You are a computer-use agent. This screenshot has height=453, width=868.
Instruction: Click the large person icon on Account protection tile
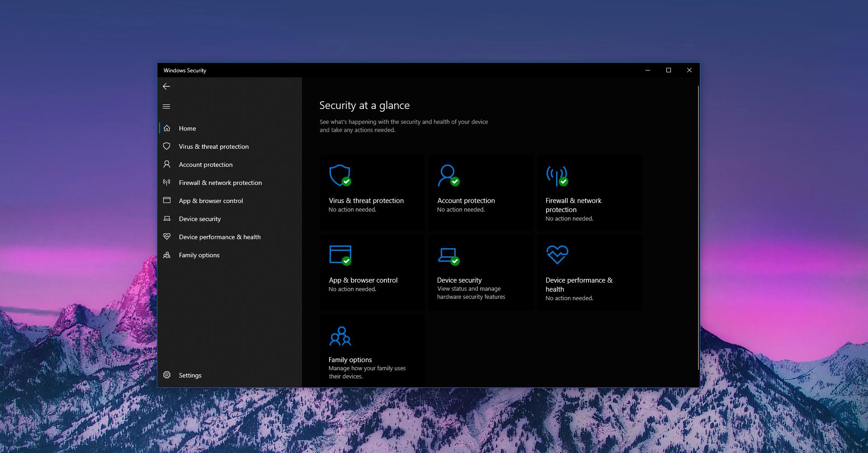(x=448, y=175)
